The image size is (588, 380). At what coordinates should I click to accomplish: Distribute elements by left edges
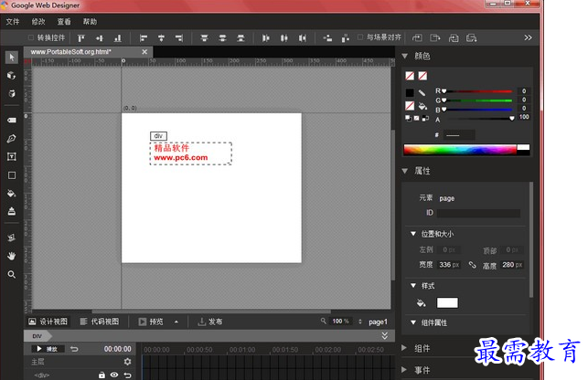point(266,37)
